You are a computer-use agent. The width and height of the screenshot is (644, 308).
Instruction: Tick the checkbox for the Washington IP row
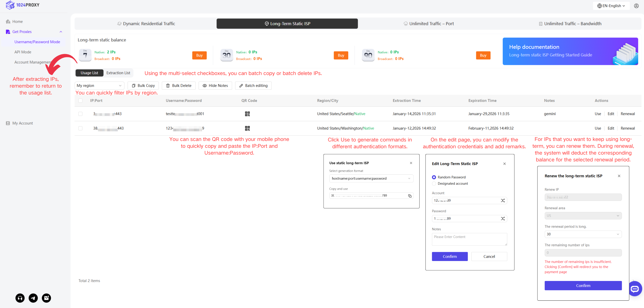coord(80,128)
